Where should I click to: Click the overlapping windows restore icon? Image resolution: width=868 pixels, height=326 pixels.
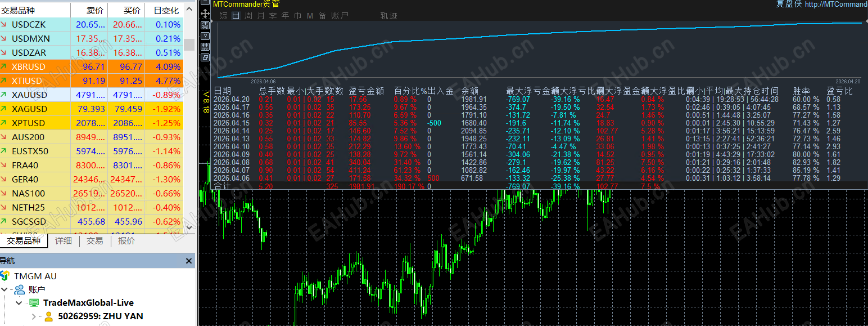(x=205, y=57)
